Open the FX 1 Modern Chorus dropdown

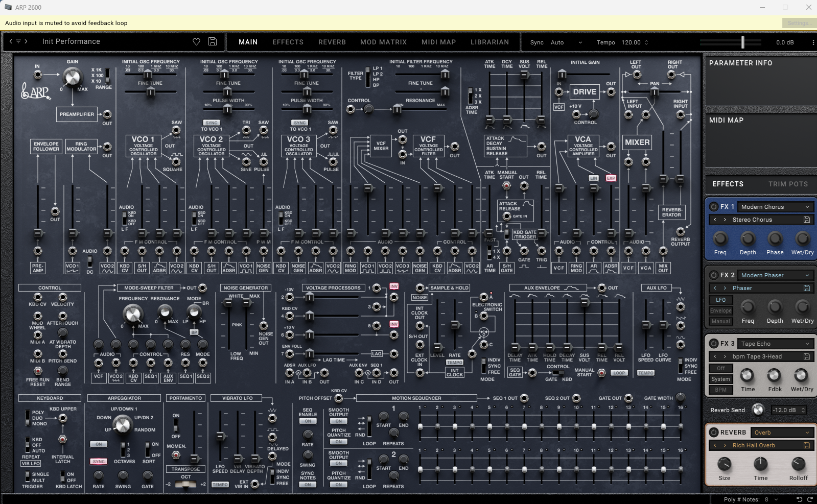[x=775, y=207]
